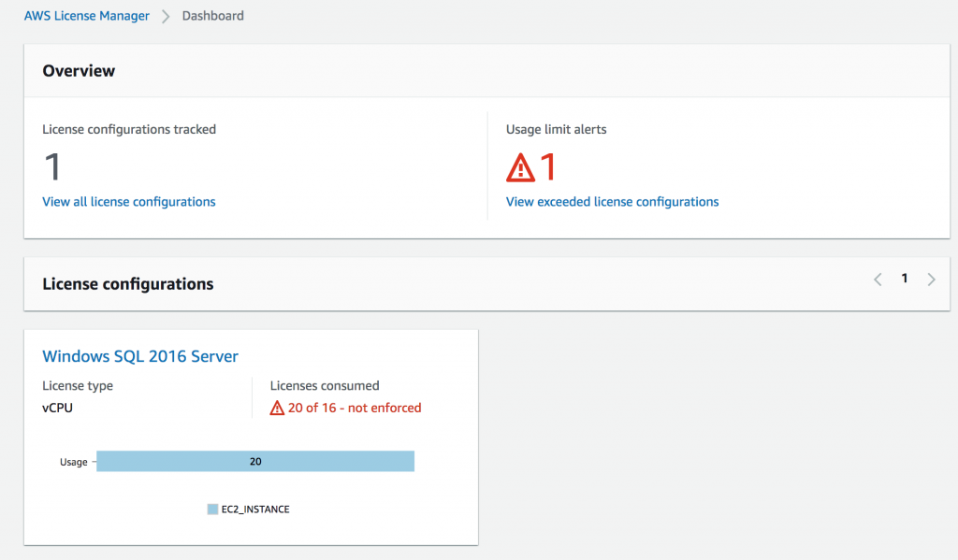Image resolution: width=958 pixels, height=560 pixels.
Task: Click the blue Usage bar showing 20
Action: [x=255, y=461]
